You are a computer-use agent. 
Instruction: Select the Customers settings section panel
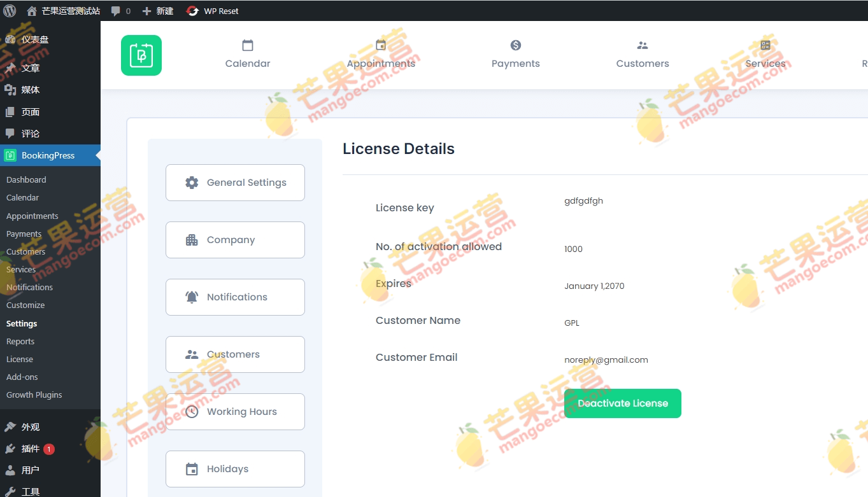pyautogui.click(x=234, y=354)
